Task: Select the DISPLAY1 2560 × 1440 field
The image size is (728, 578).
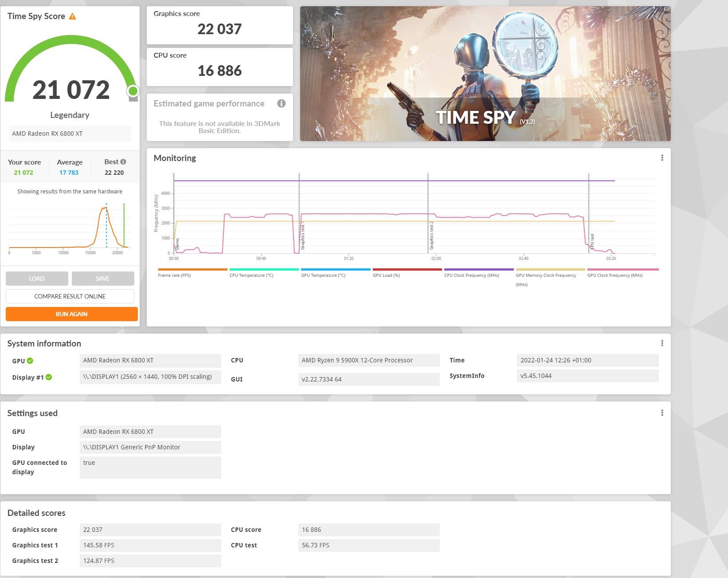Action: tap(150, 377)
